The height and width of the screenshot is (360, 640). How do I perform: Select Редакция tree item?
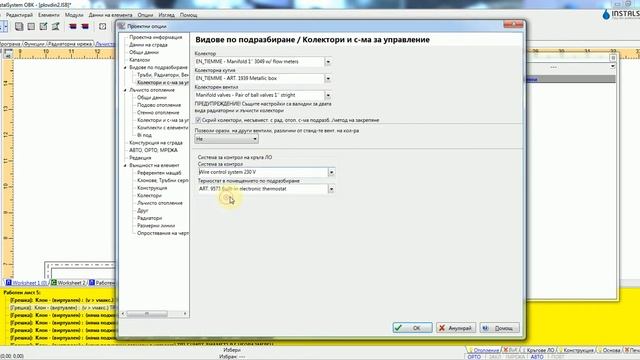(140, 158)
